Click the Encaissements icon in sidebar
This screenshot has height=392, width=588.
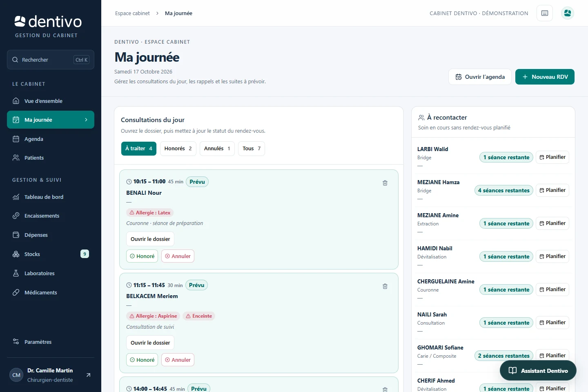pos(16,216)
